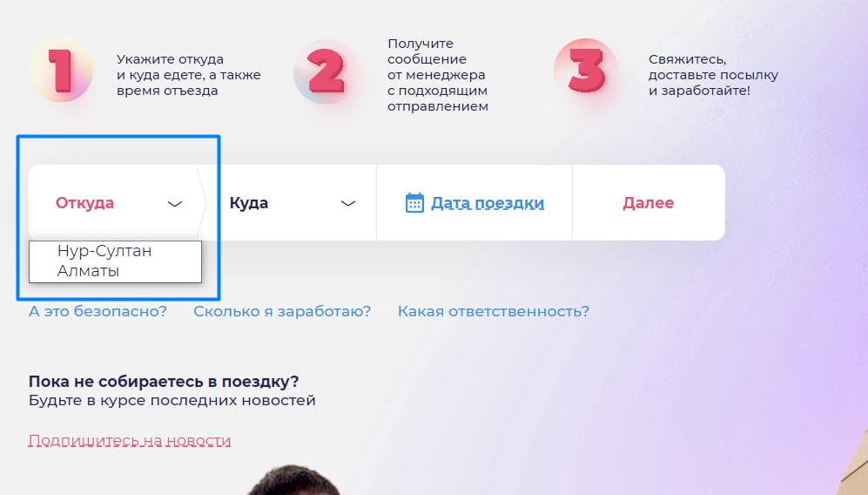This screenshot has width=868, height=495.
Task: Open the Откуда origin selector
Action: point(115,203)
